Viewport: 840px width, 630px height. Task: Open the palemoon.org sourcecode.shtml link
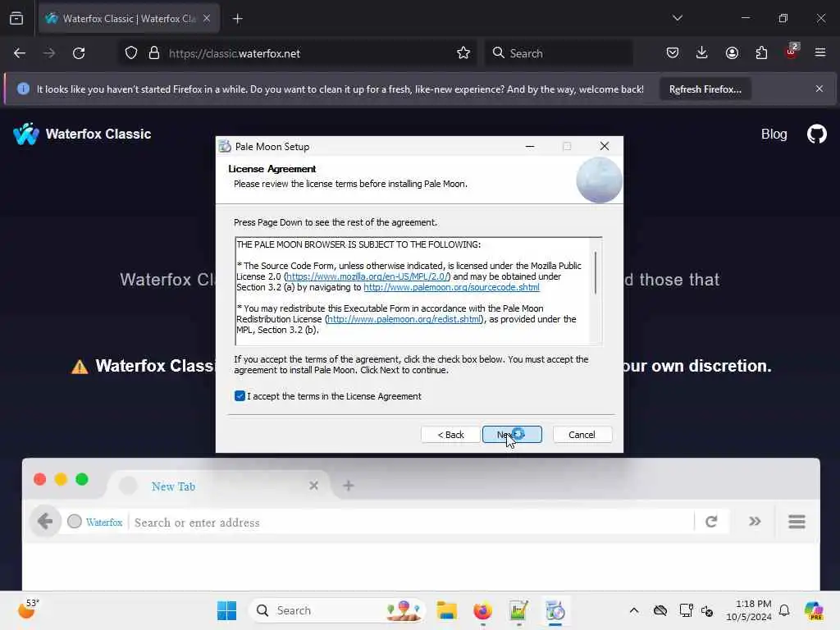pyautogui.click(x=452, y=287)
